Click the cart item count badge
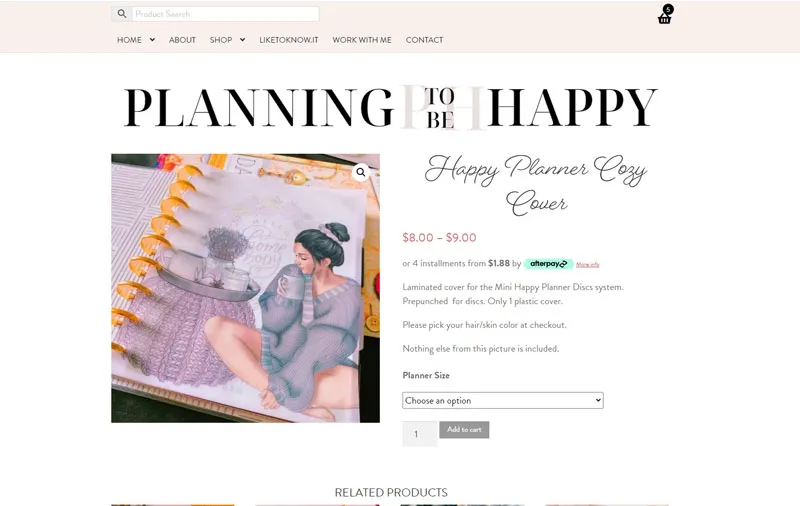The image size is (800, 506). pyautogui.click(x=668, y=9)
